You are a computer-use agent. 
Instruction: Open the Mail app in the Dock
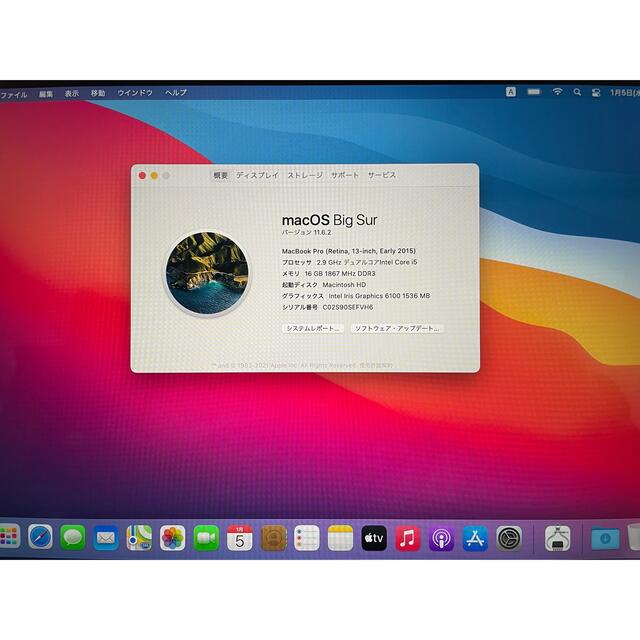[106, 538]
